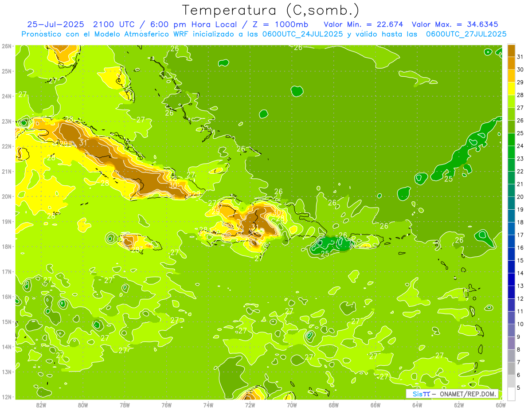532x411 pixels.
Task: Click the title 'Temperatura (C,somb.)'
Action: (270, 10)
